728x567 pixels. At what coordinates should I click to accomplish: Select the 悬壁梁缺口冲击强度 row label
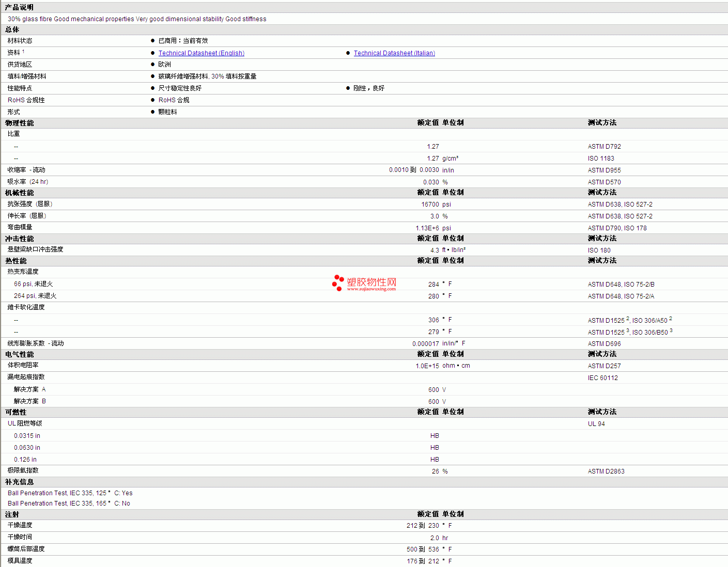[35, 249]
